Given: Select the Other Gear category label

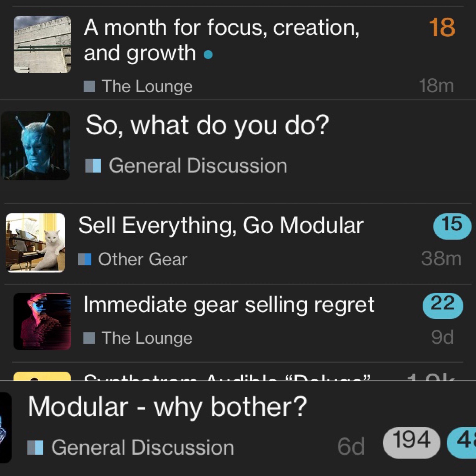Looking at the screenshot, I should point(143,259).
